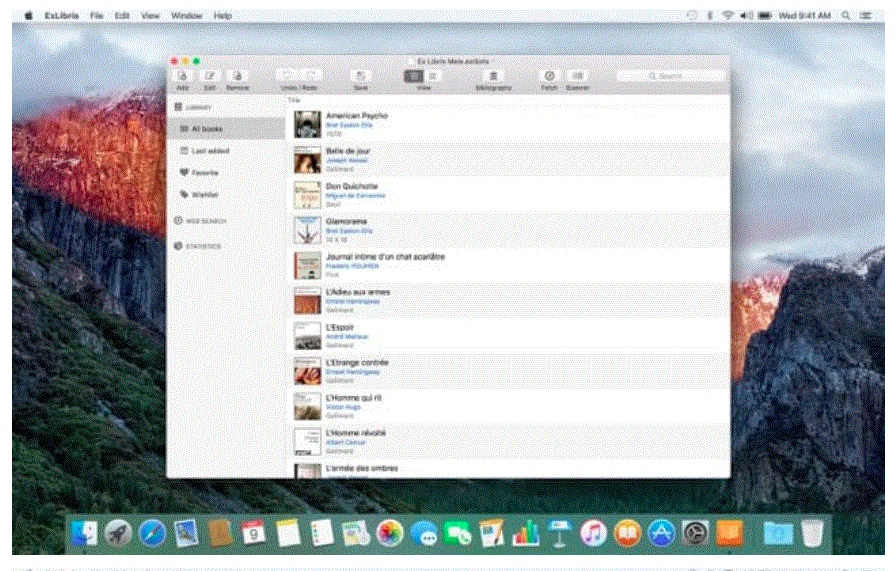Select All books in the sidebar
Screen dimensions: 896x571
tap(227, 129)
